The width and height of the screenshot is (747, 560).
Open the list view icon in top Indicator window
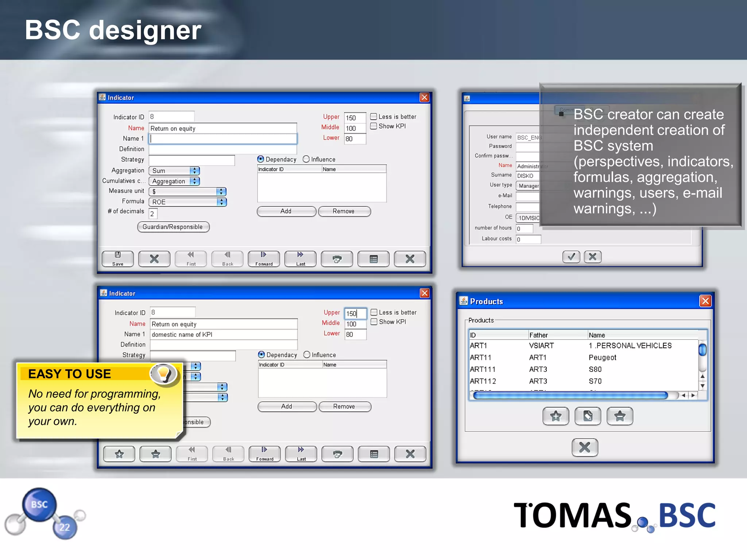click(373, 259)
